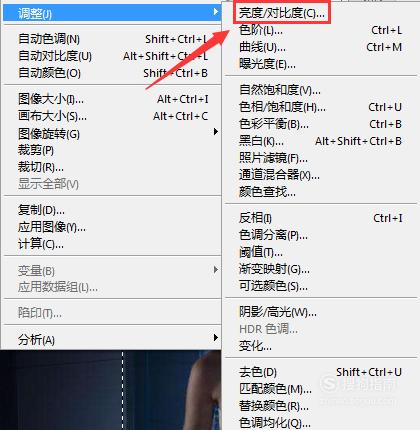420x430 pixels.
Task: Select 色阶(L) levels option
Action: point(320,31)
